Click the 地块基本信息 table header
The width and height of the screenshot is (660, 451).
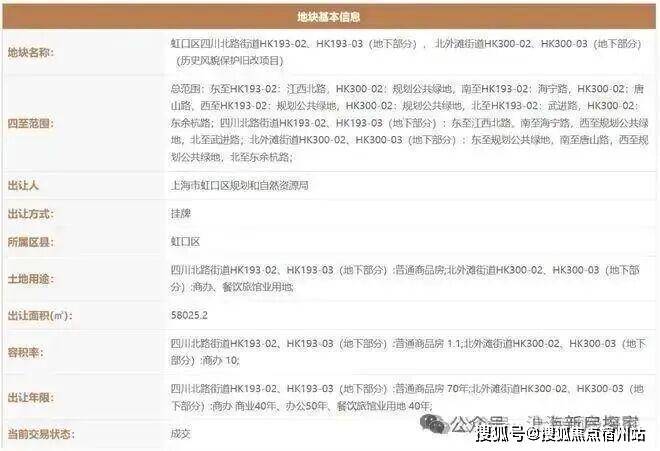[329, 17]
